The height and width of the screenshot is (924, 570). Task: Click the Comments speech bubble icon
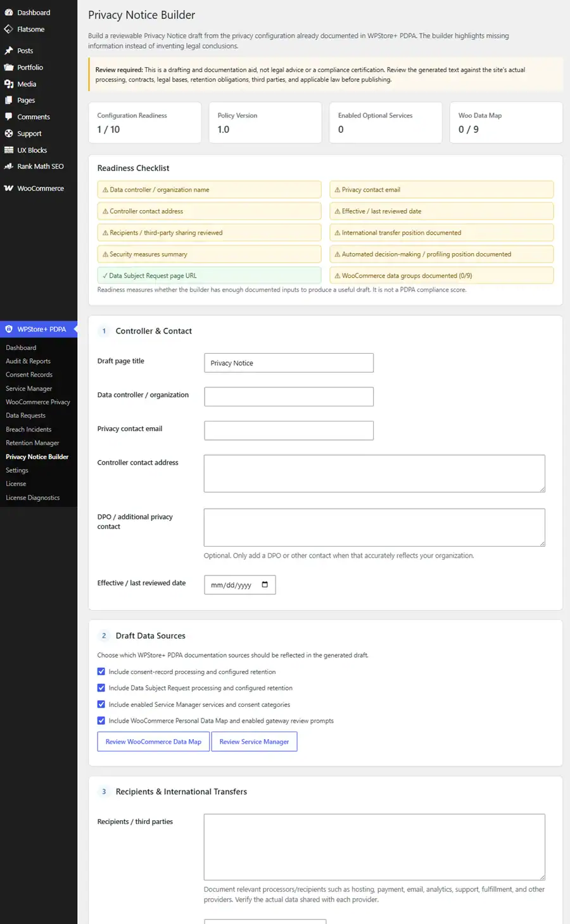9,116
